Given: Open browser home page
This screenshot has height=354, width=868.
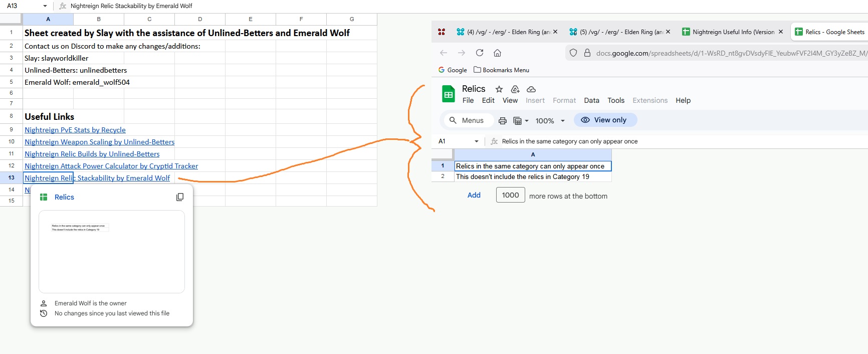Looking at the screenshot, I should [x=497, y=53].
